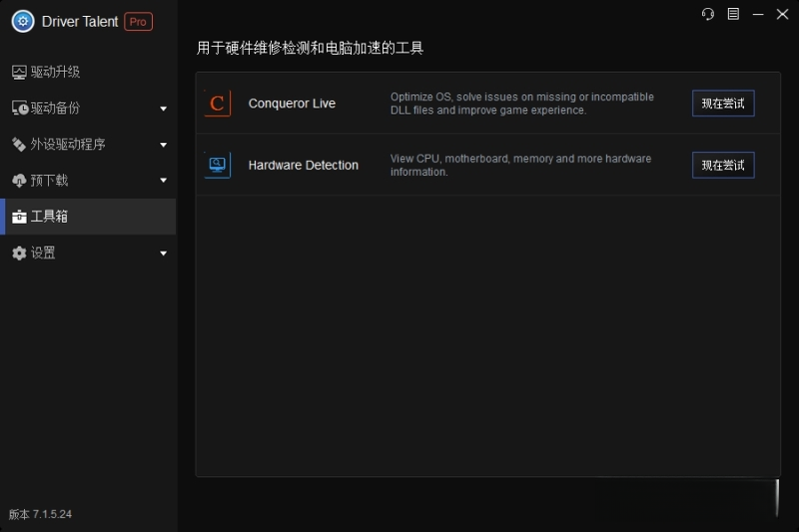Click the Hardware Detection title
799x532 pixels.
tap(304, 165)
